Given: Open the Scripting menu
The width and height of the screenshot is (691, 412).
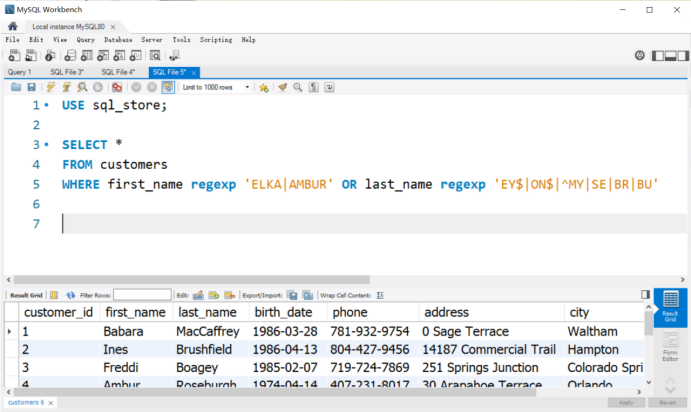Looking at the screenshot, I should (216, 40).
